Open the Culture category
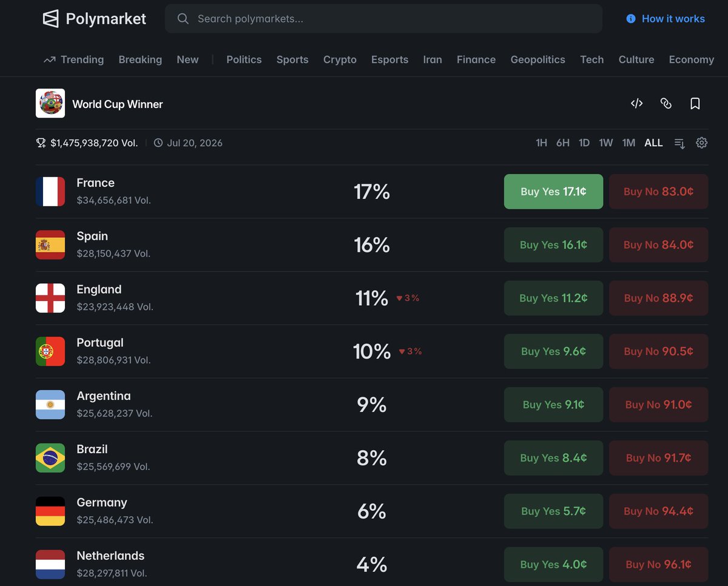 coord(636,59)
